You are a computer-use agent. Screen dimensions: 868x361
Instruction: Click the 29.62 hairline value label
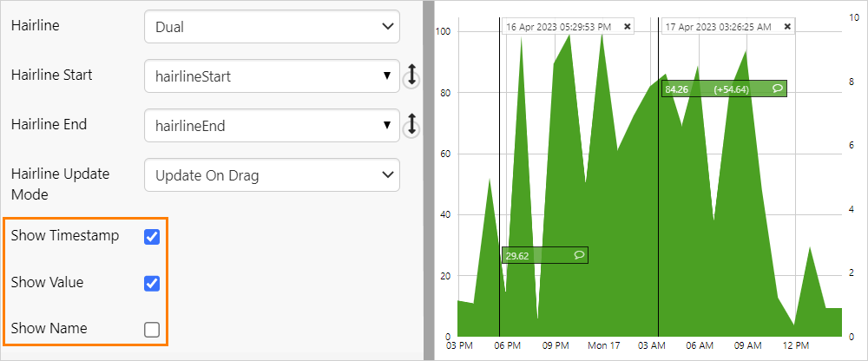point(545,255)
